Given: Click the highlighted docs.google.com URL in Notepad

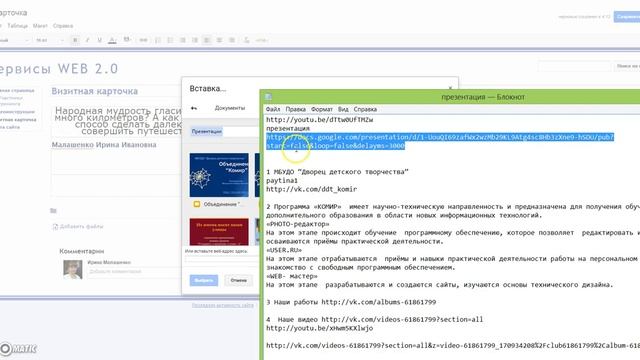Looking at the screenshot, I should (x=440, y=141).
